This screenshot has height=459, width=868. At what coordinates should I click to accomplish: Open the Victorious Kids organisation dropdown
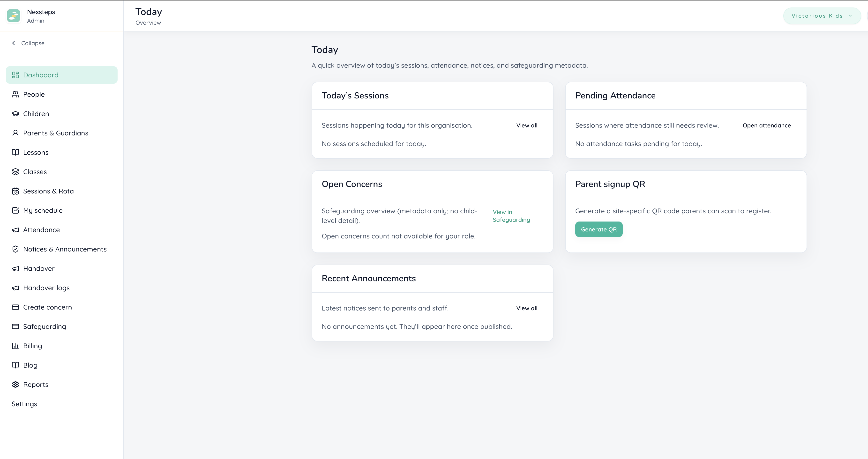click(822, 16)
